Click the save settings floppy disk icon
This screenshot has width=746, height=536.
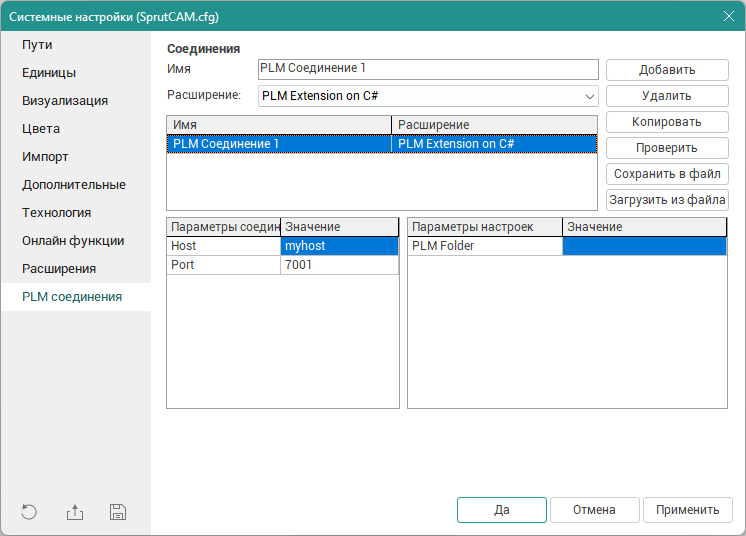coord(118,512)
